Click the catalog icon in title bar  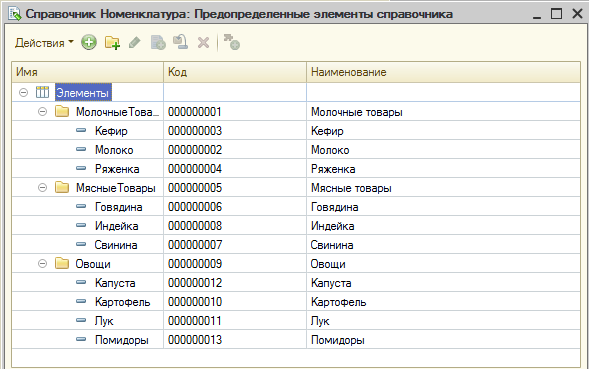click(15, 14)
